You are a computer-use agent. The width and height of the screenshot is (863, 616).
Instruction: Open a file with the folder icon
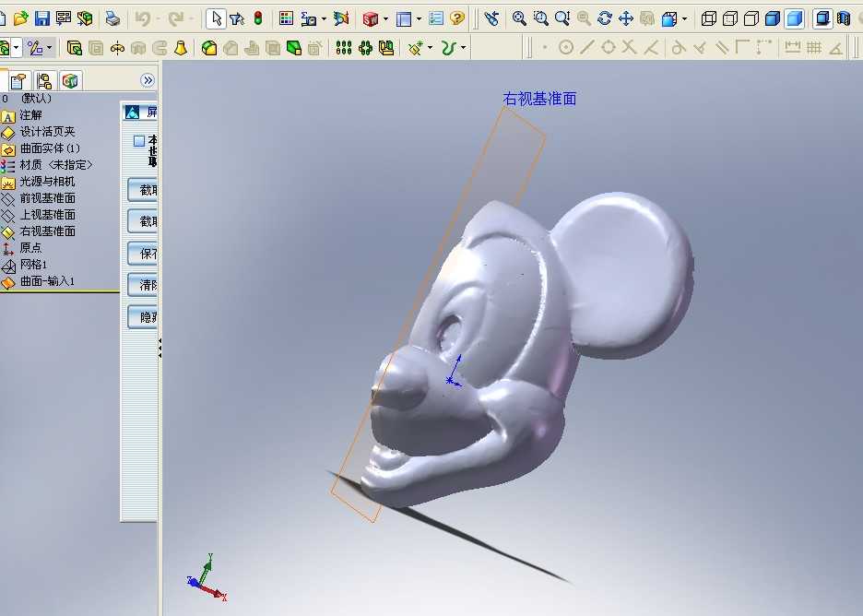click(20, 18)
